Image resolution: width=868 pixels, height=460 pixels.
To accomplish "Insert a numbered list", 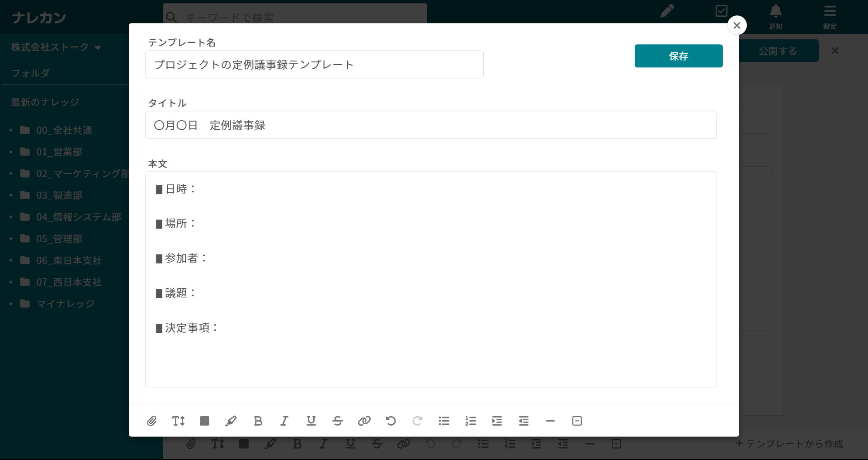I will point(471,421).
